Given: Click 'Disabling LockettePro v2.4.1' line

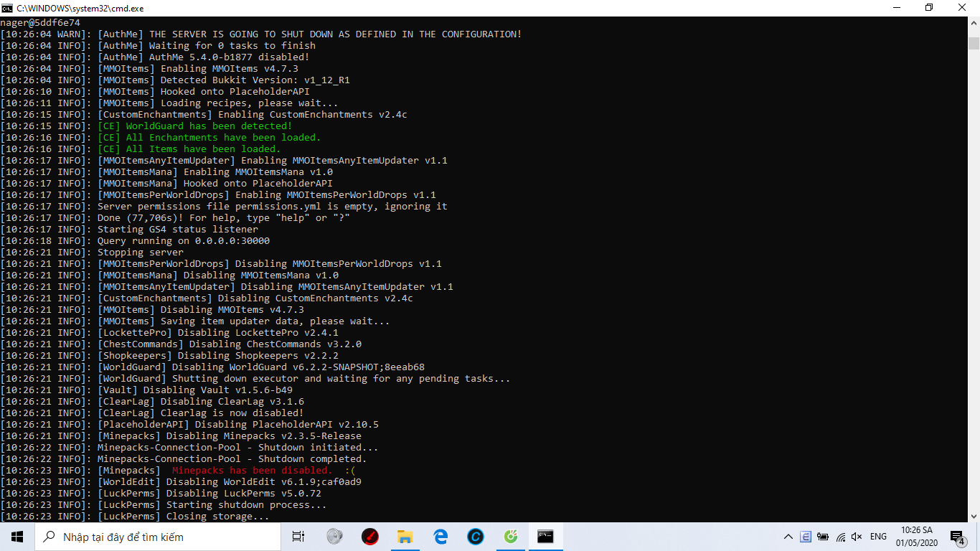Looking at the screenshot, I should tap(169, 333).
